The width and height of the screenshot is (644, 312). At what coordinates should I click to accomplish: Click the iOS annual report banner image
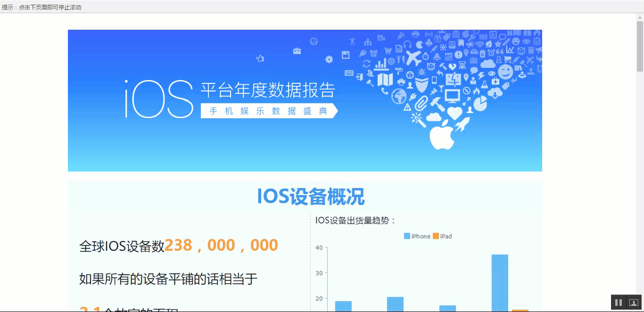click(x=305, y=100)
